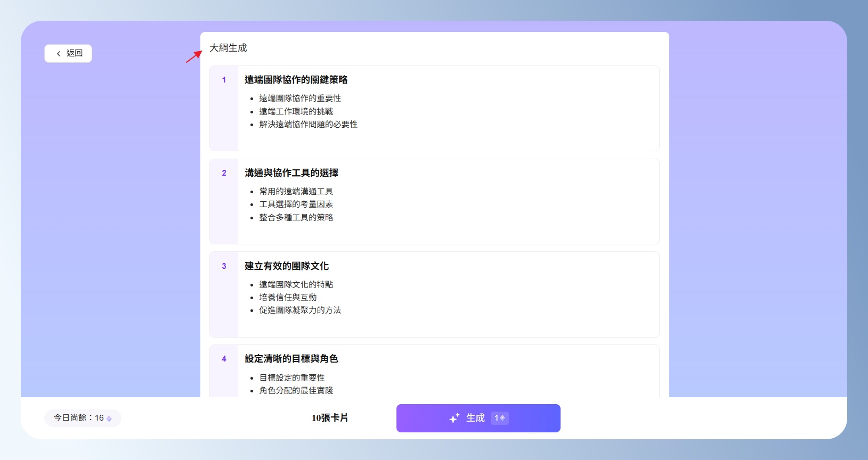Edit title 遠端團隊協作的關鍵策略

(x=296, y=80)
